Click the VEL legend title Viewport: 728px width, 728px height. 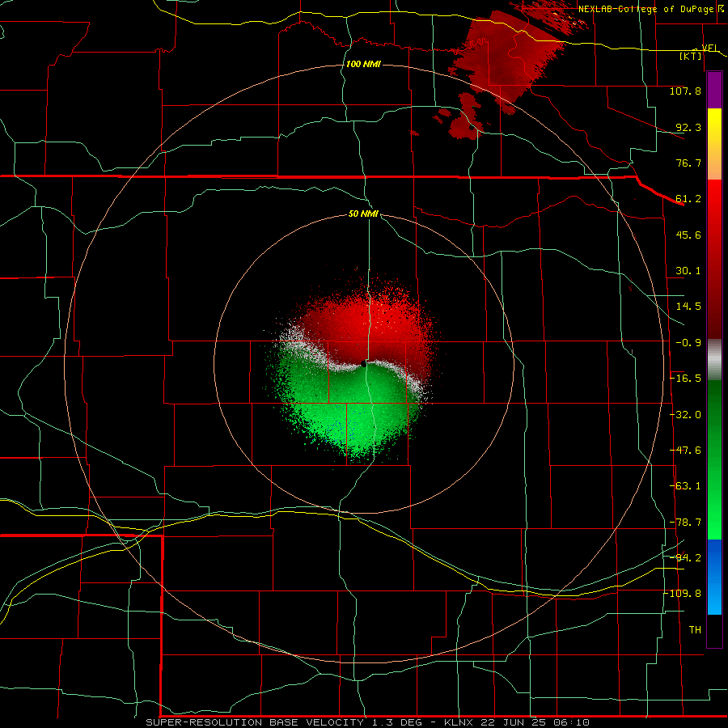(x=710, y=48)
